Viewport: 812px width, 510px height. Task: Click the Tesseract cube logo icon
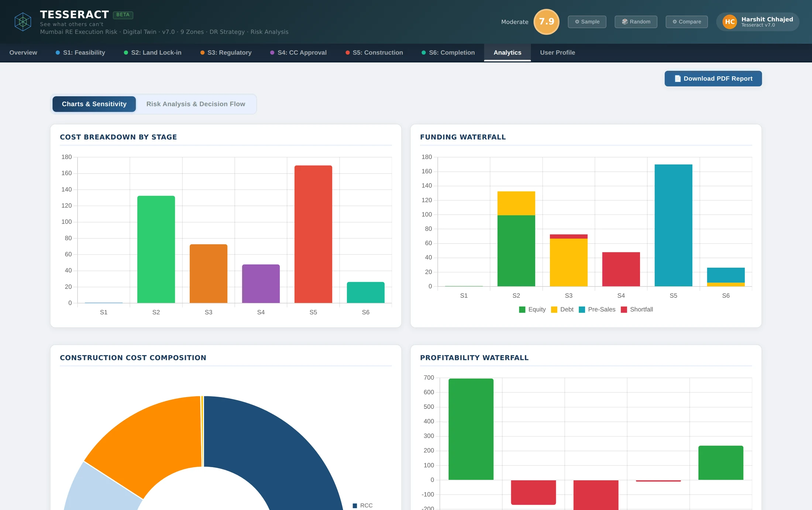click(23, 22)
